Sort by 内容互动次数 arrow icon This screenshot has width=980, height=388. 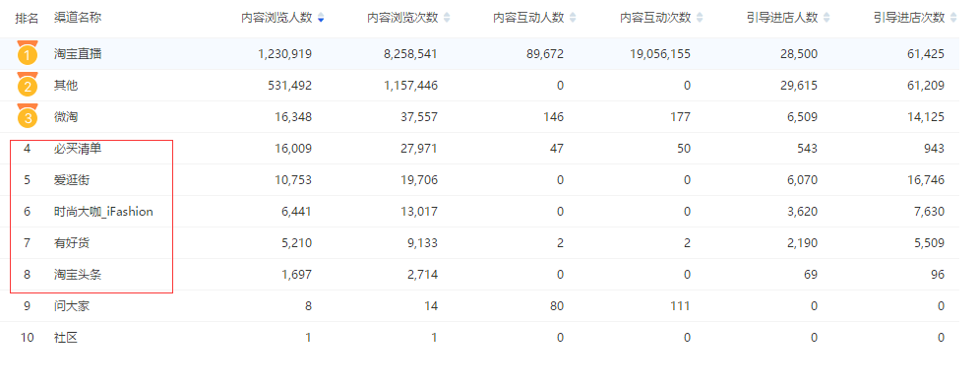(x=700, y=18)
